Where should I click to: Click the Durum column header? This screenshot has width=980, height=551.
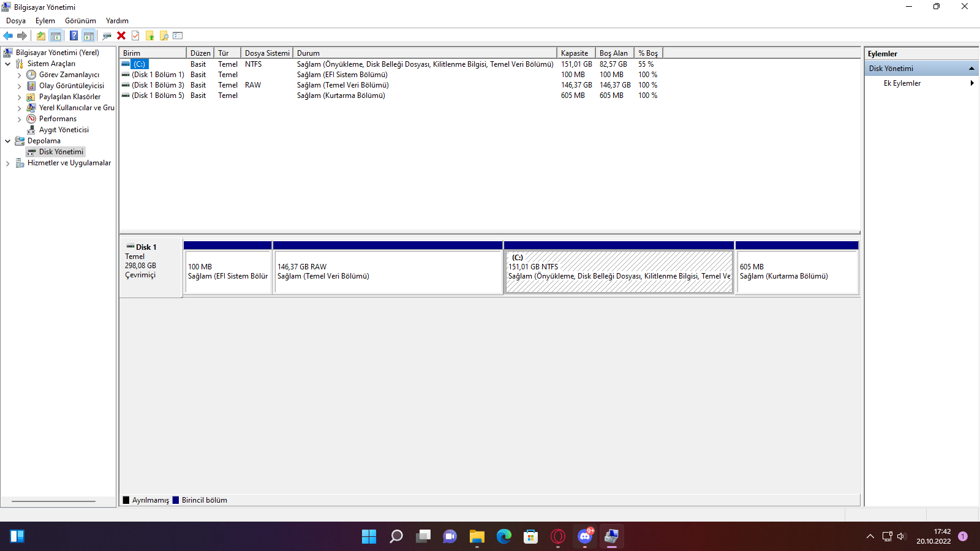[425, 53]
